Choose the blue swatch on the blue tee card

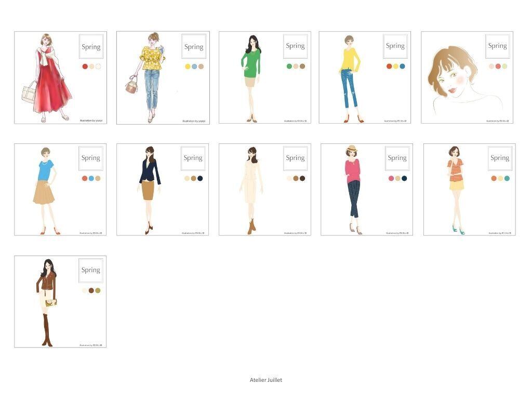pyautogui.click(x=91, y=179)
